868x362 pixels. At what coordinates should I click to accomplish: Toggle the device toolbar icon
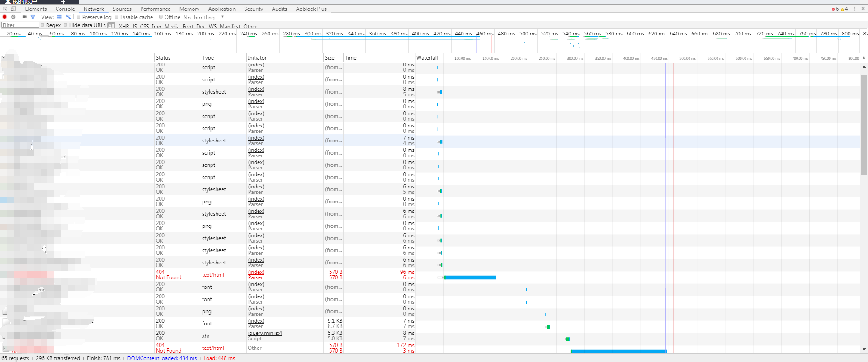[13, 9]
